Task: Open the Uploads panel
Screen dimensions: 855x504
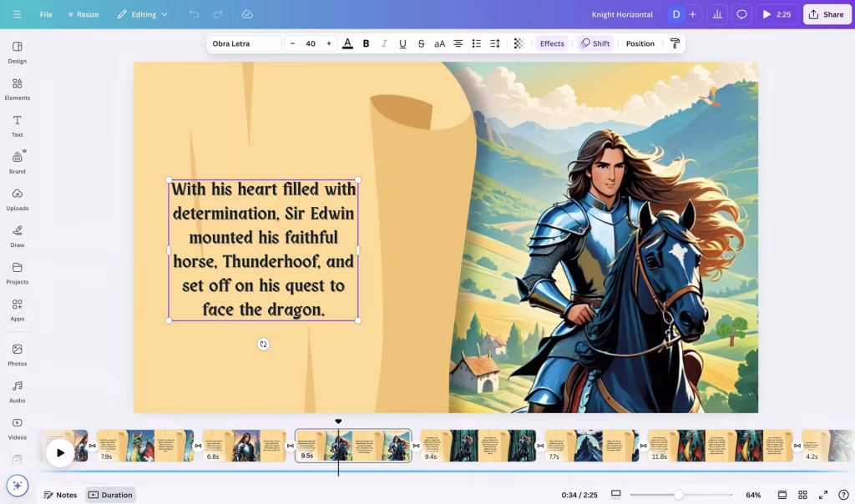Action: [18, 199]
